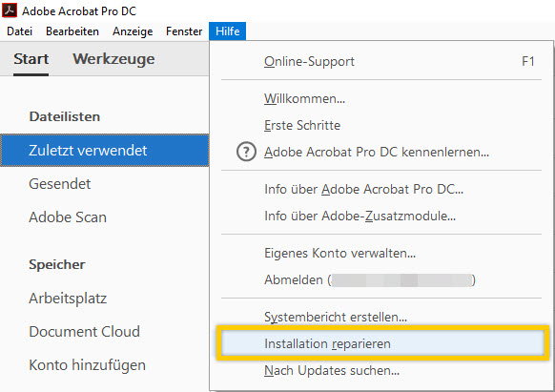Select Arbeitsplatz under Speicher
The height and width of the screenshot is (392, 555).
[68, 299]
